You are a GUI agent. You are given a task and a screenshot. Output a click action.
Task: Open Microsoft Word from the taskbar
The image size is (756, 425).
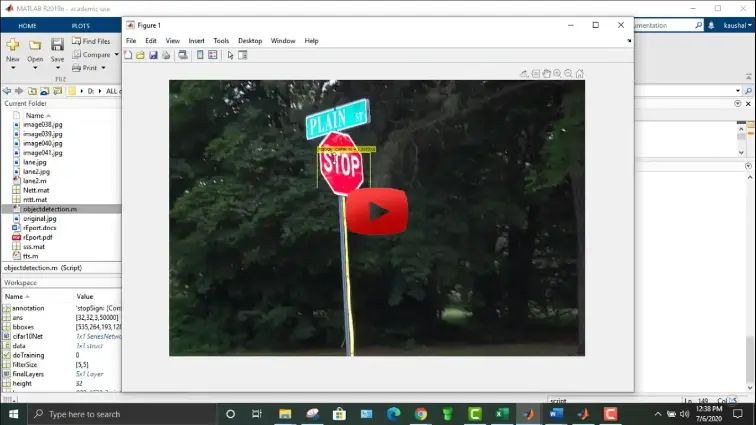coord(556,414)
